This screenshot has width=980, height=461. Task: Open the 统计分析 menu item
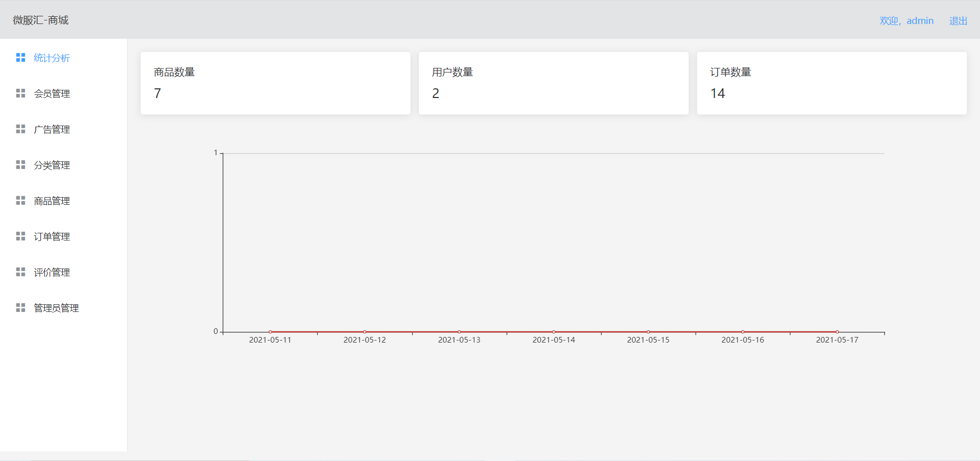(63, 58)
